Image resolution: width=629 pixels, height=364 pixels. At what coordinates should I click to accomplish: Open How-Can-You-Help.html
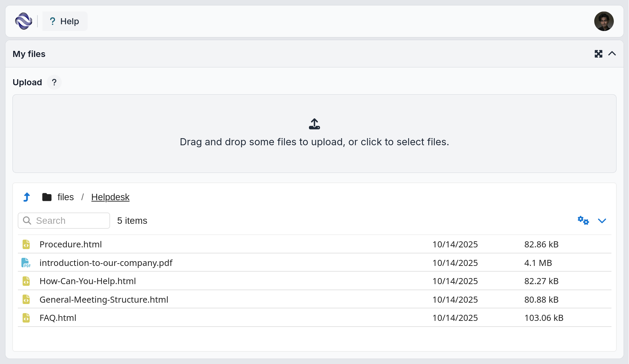(x=88, y=281)
